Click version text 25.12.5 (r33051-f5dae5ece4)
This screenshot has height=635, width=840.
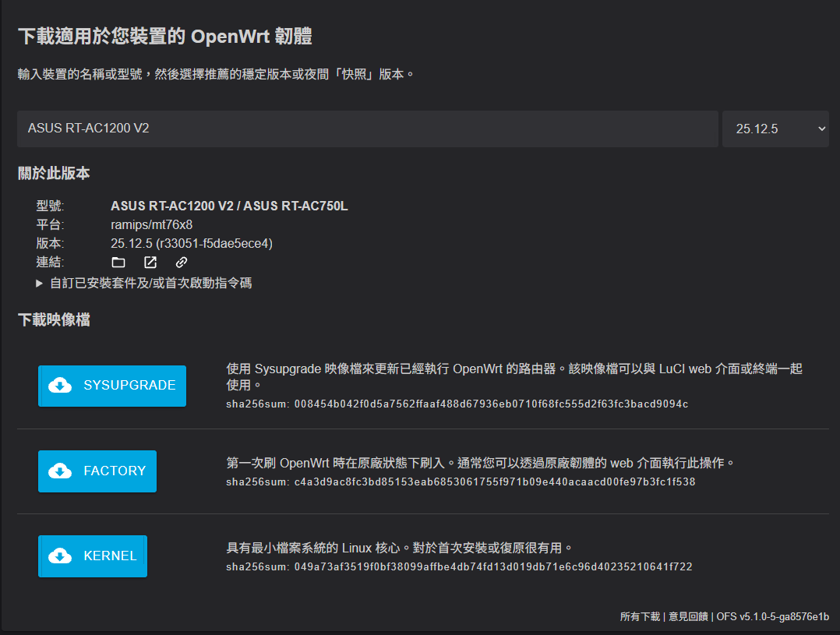pyautogui.click(x=192, y=243)
